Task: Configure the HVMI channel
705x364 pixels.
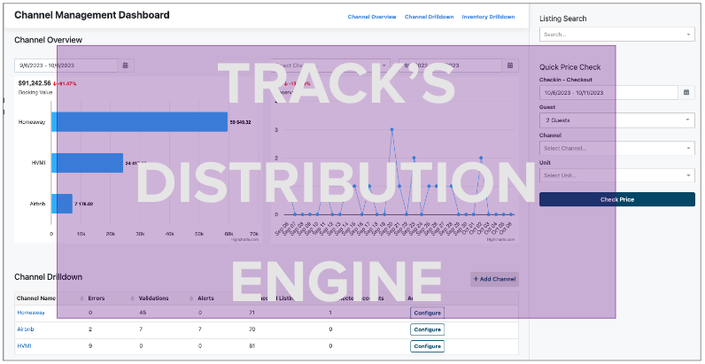Action: (x=427, y=346)
